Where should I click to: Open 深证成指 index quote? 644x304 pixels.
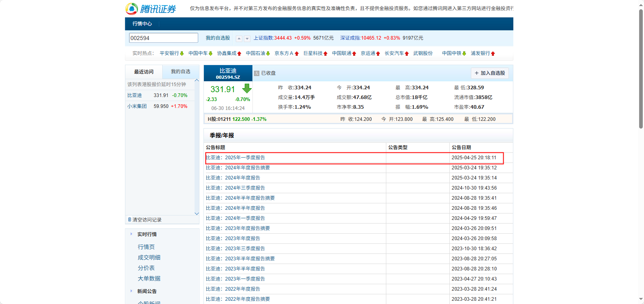350,38
